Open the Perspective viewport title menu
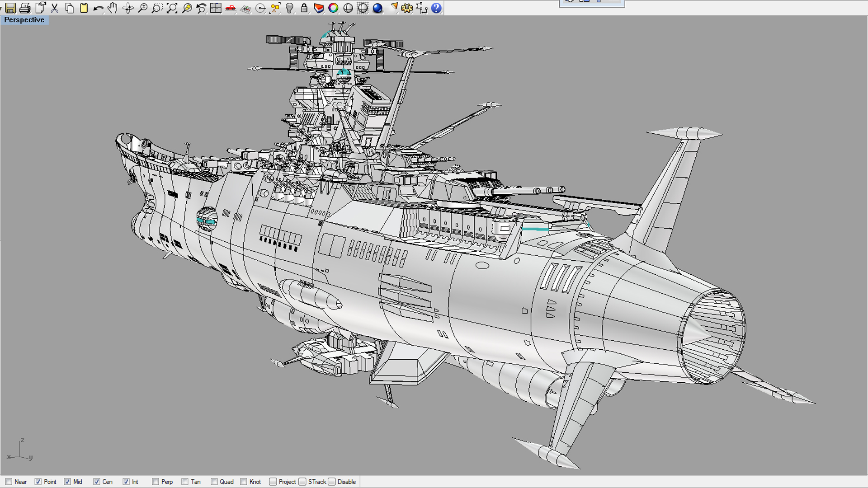Screen dimensions: 868x488 pyautogui.click(x=24, y=20)
